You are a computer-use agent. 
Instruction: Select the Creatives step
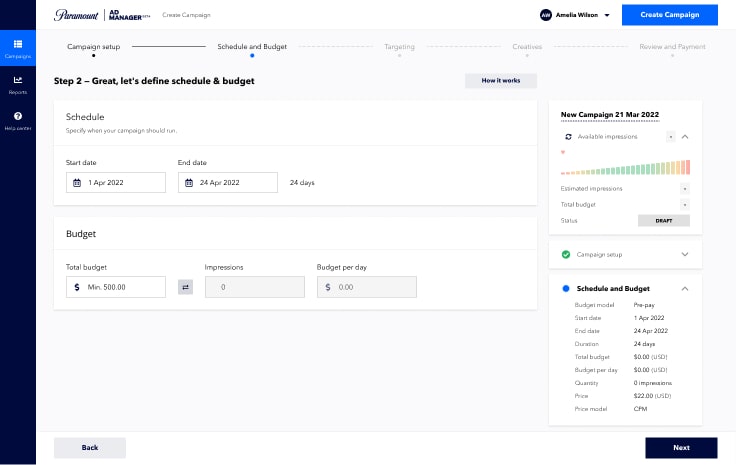(527, 47)
